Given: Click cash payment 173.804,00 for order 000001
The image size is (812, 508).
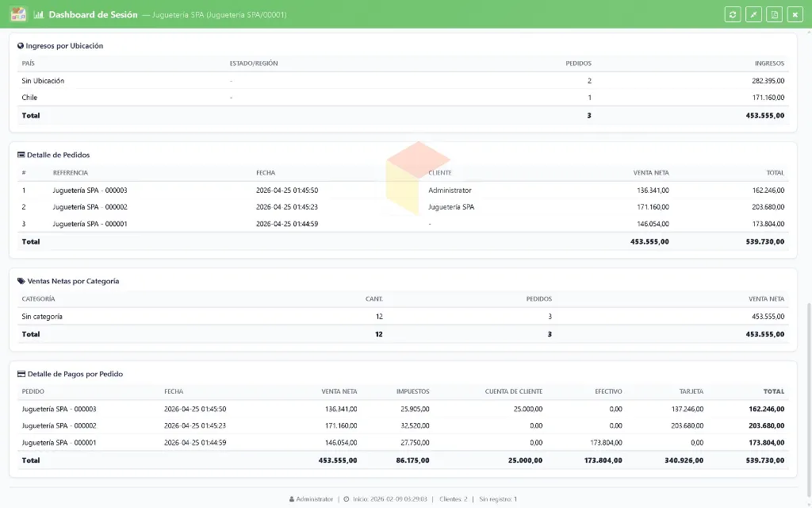Looking at the screenshot, I should coord(607,443).
